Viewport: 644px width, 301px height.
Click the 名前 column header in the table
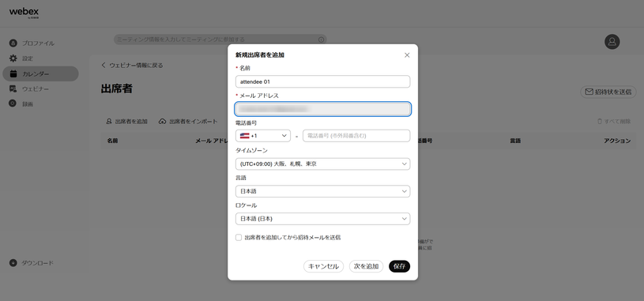tap(112, 141)
